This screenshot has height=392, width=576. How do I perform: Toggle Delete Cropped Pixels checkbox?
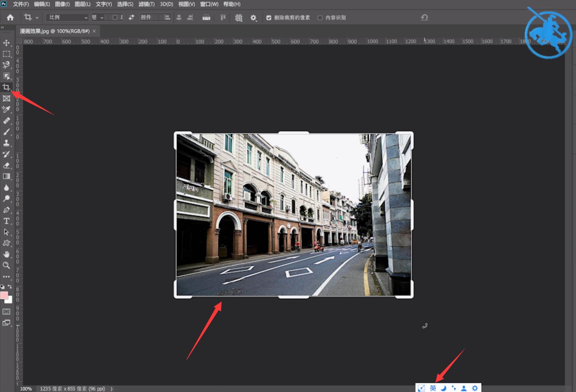(x=269, y=18)
